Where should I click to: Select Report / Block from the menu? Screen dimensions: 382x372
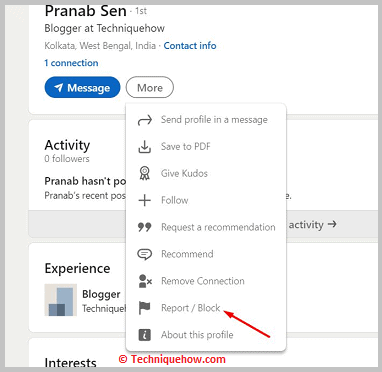click(x=191, y=308)
